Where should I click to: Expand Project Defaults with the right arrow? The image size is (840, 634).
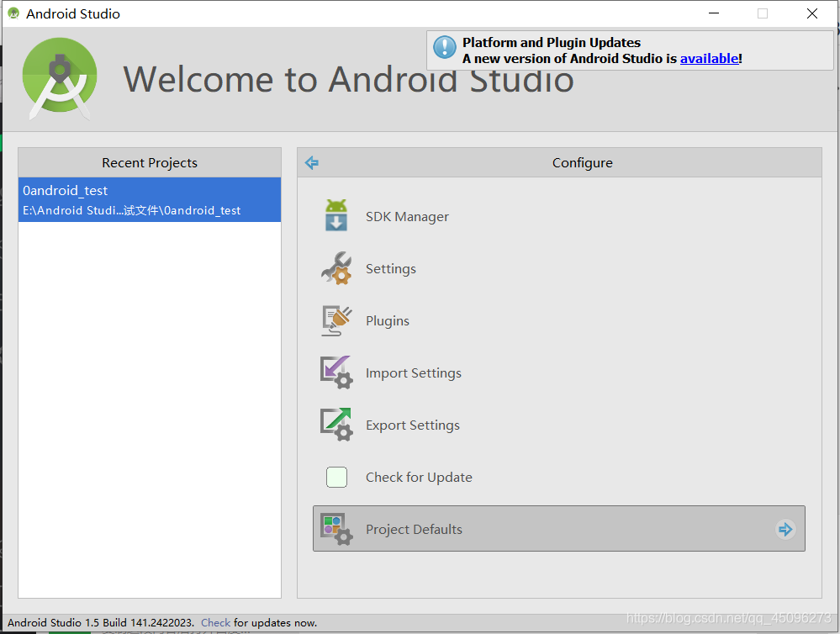[785, 530]
